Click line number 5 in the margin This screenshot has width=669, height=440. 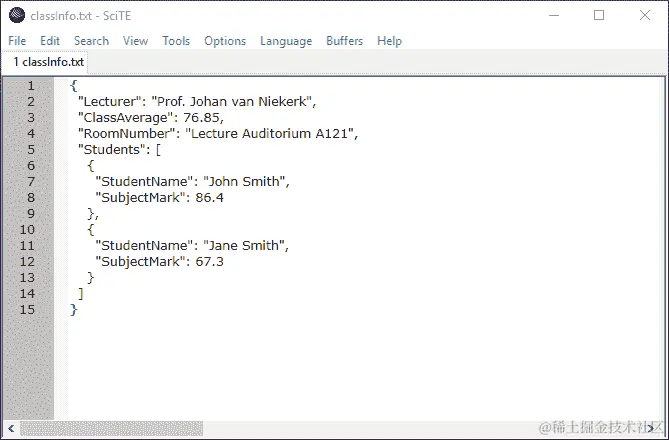31,150
